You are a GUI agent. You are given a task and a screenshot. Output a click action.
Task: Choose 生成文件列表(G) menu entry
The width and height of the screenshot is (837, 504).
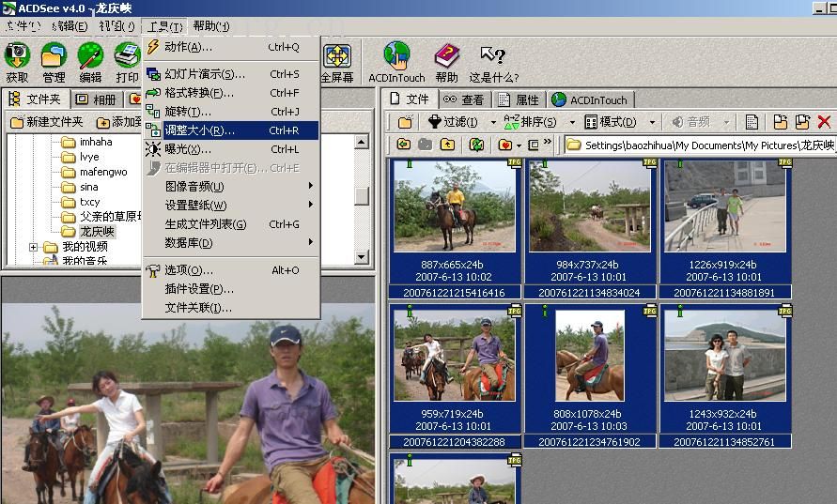(x=230, y=224)
